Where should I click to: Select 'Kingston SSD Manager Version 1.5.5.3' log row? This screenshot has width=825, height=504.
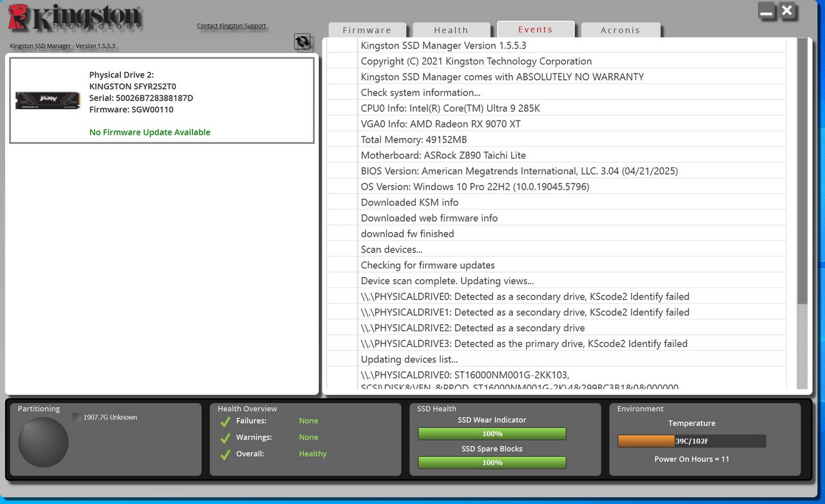click(556, 45)
